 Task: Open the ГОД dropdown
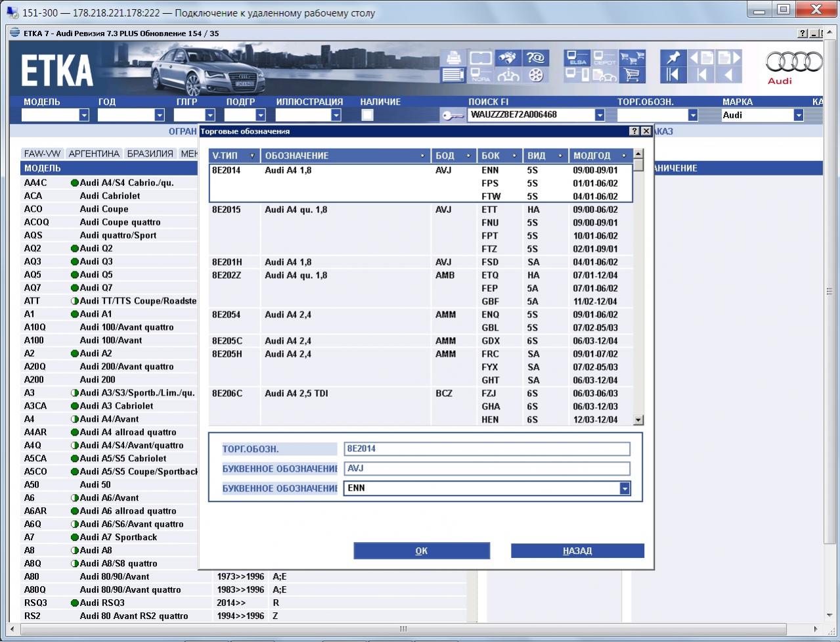point(159,115)
